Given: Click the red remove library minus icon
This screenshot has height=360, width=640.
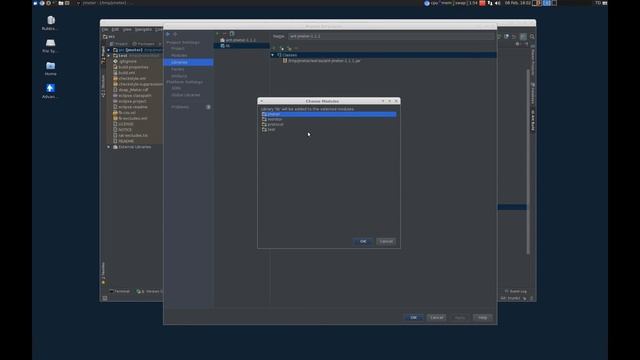Looking at the screenshot, I should (x=225, y=33).
